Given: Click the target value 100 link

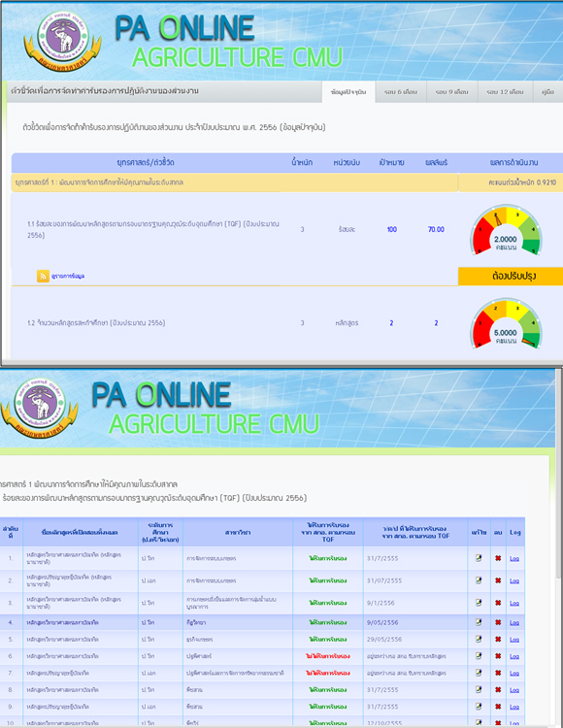Looking at the screenshot, I should 392,229.
